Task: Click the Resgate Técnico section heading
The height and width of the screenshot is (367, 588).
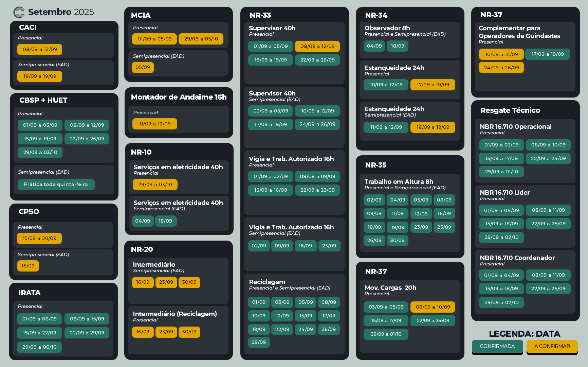Action: [510, 110]
